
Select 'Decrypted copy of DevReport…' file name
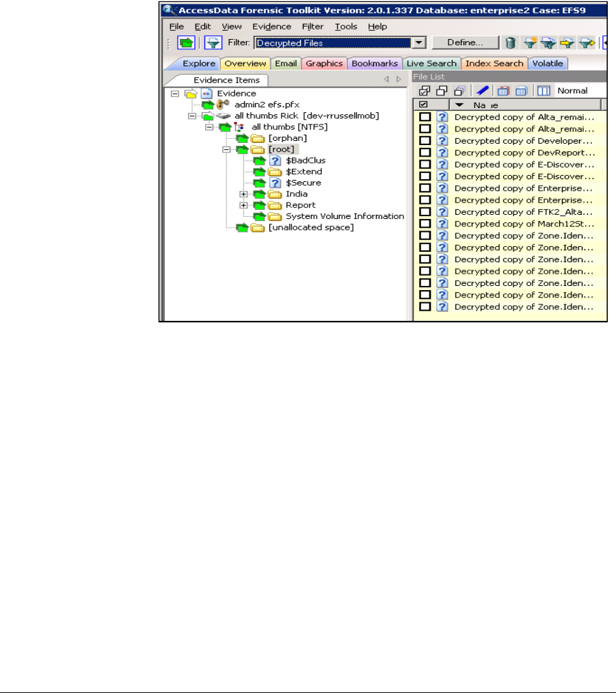pos(524,153)
